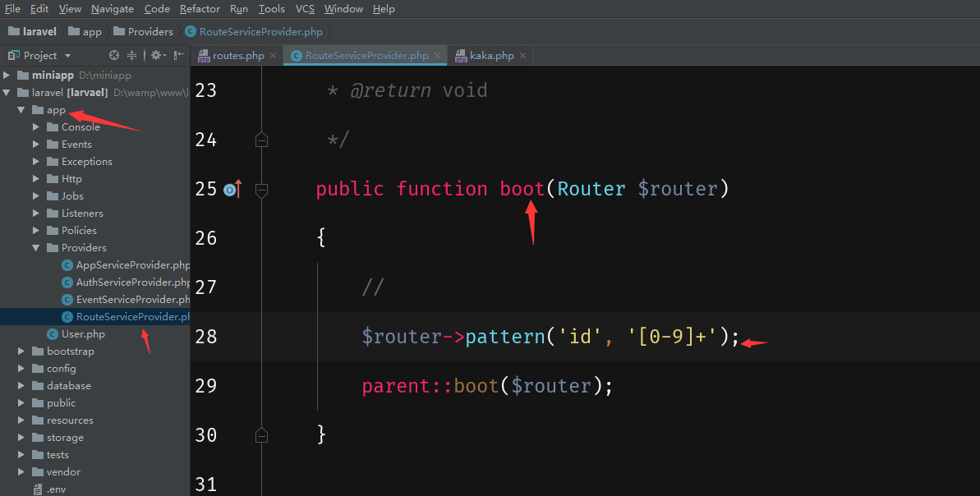Select User.php in project tree
Viewport: 980px width, 496px height.
point(76,334)
